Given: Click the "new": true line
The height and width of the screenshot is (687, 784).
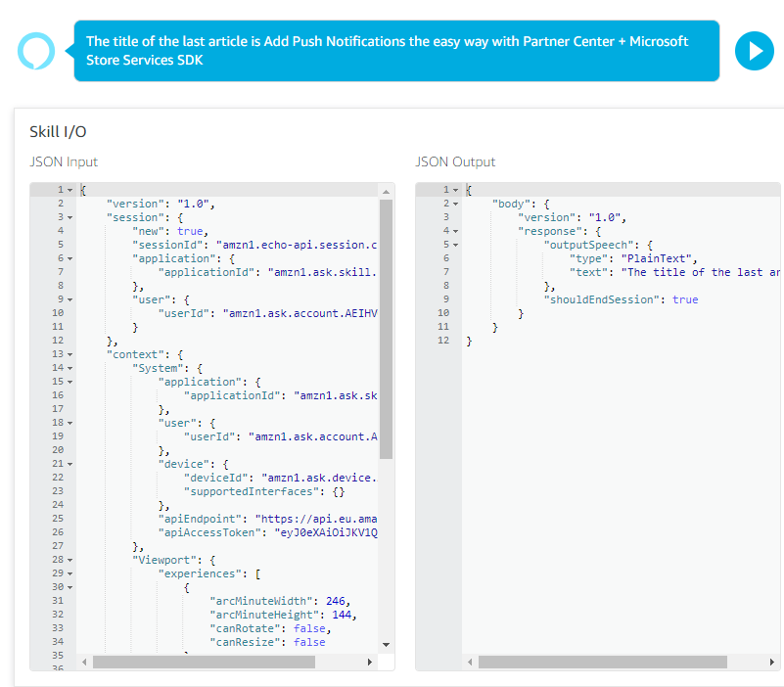Looking at the screenshot, I should (170, 231).
